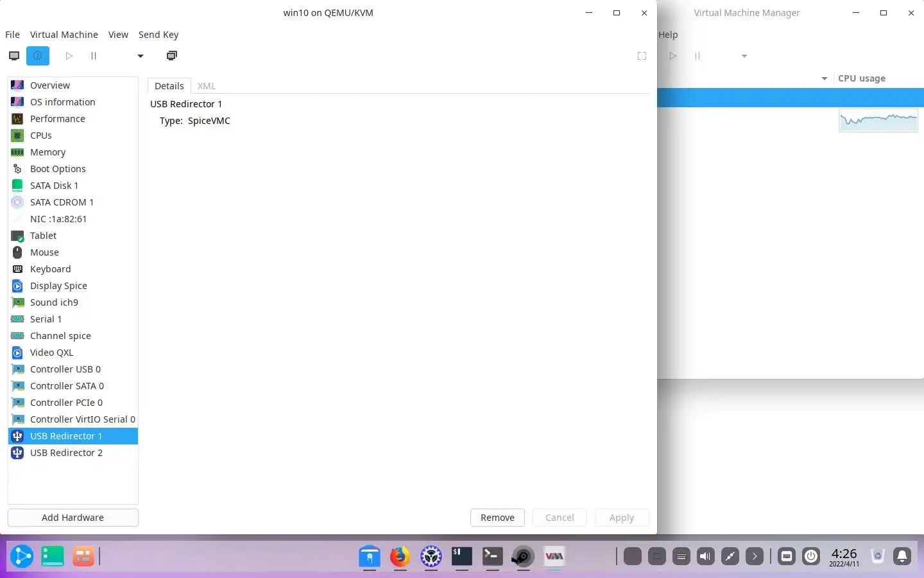The height and width of the screenshot is (578, 924).
Task: Select USB Redirector 1 in the list
Action: coord(73,436)
